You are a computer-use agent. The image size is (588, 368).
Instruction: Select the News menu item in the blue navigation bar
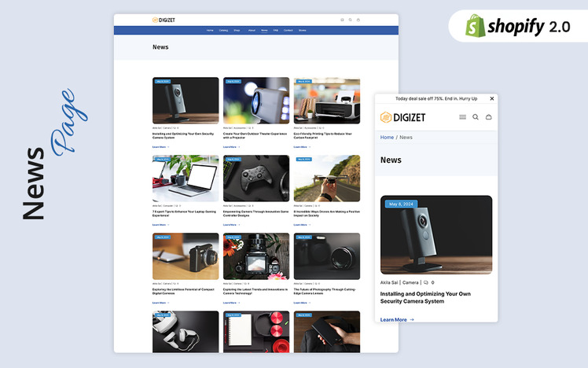(264, 31)
